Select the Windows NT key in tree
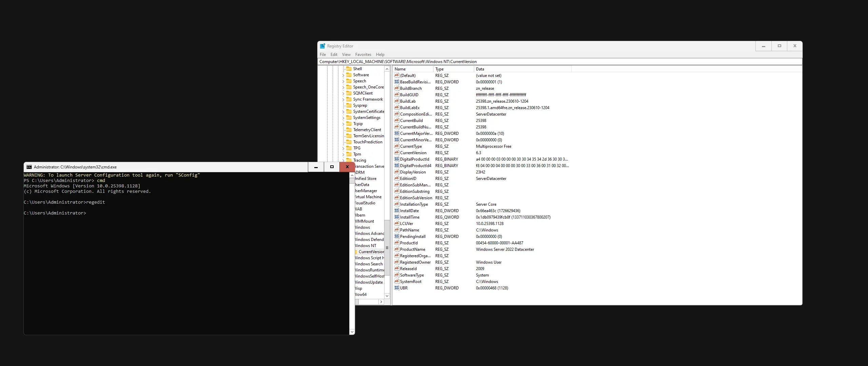Screen dimensions: 868x366 366,246
